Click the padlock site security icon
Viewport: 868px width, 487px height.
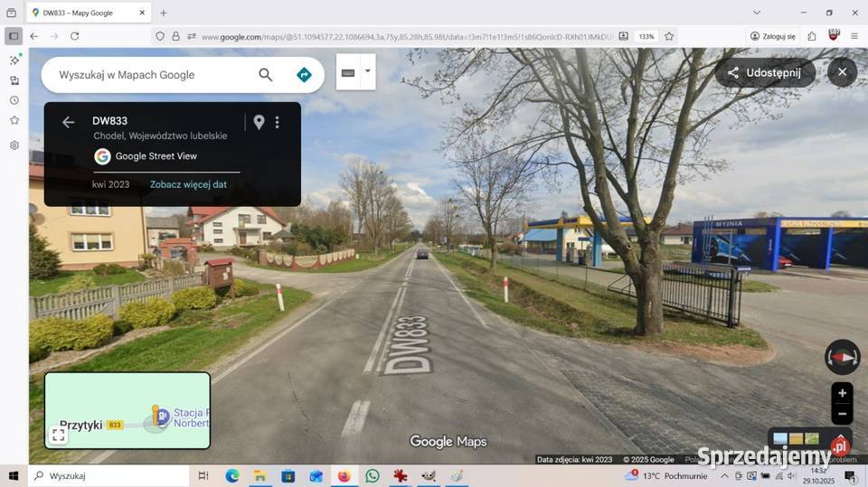[175, 36]
